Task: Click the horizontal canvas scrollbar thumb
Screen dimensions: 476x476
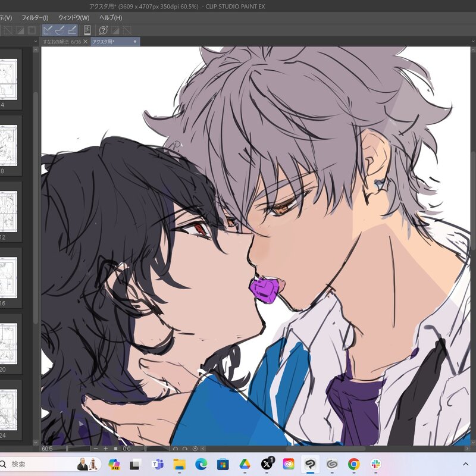Action: coord(325,449)
